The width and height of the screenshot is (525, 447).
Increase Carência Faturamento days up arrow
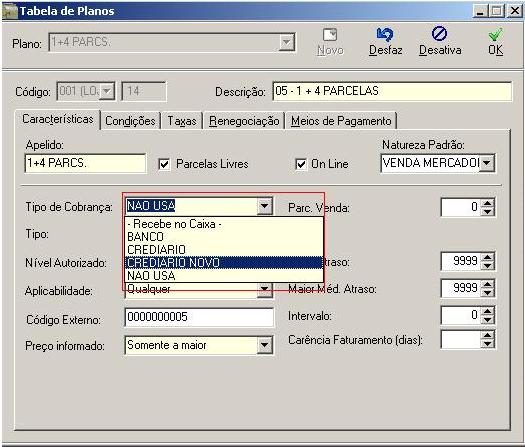point(488,336)
